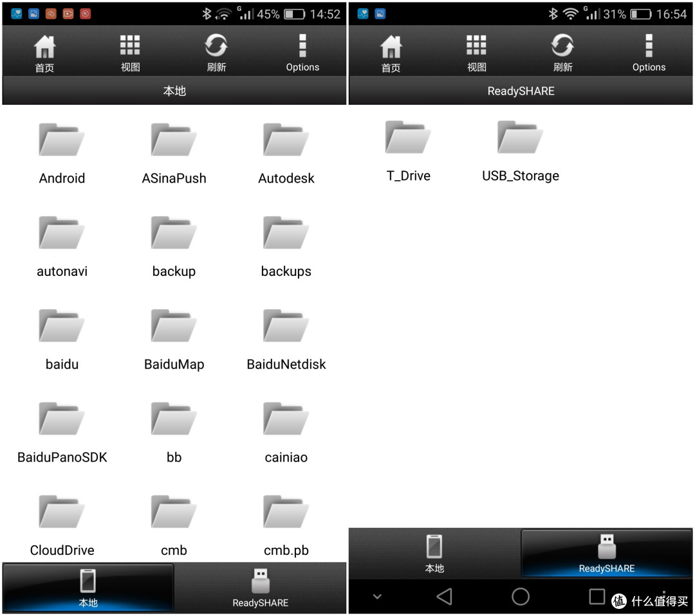Tap 本地 title bar in left screen
Image resolution: width=695 pixels, height=616 pixels.
coord(174,91)
